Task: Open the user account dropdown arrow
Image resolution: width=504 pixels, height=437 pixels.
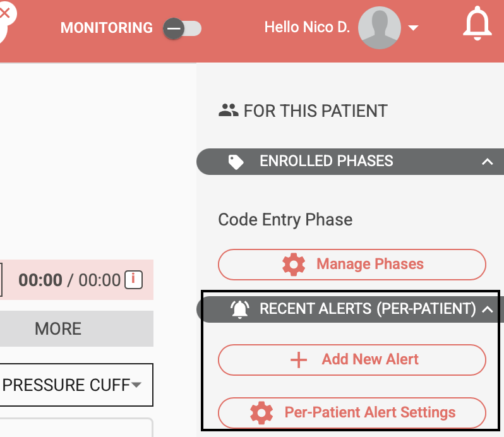Action: 414,28
